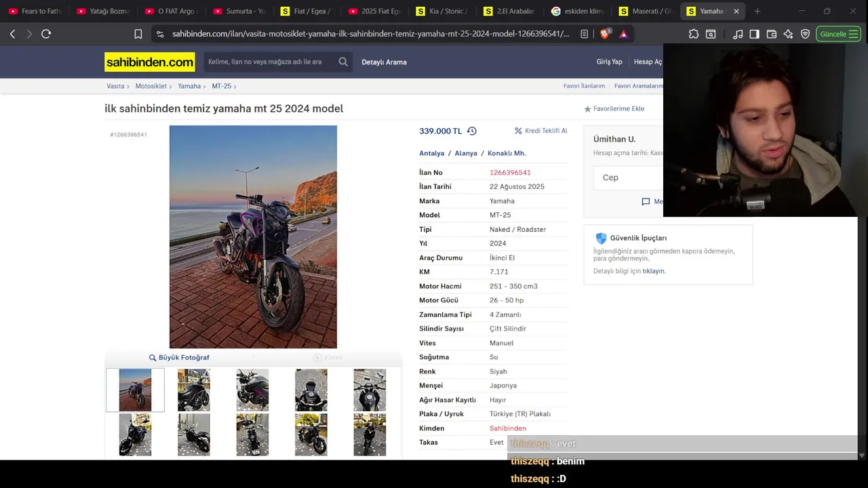The width and height of the screenshot is (868, 488).
Task: Select the first thumbnail in the bottom row
Action: tap(135, 434)
